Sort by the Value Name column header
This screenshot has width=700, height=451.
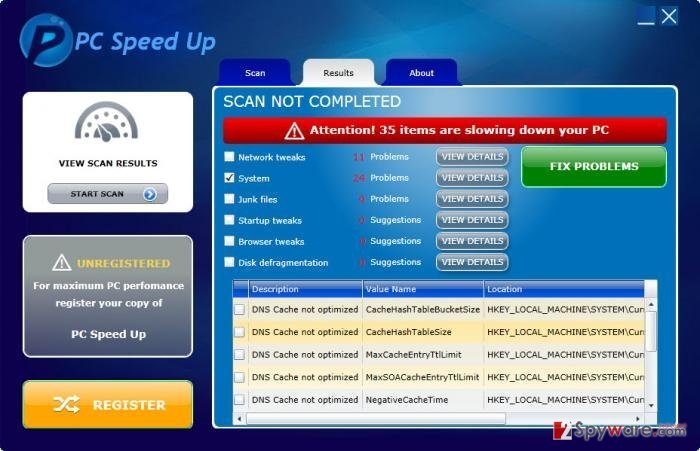pyautogui.click(x=423, y=289)
